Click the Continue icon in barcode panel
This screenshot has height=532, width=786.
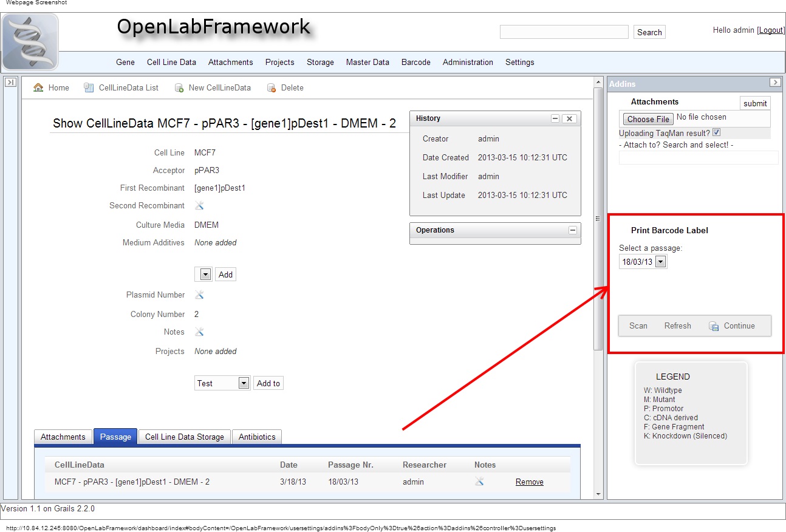pos(714,326)
